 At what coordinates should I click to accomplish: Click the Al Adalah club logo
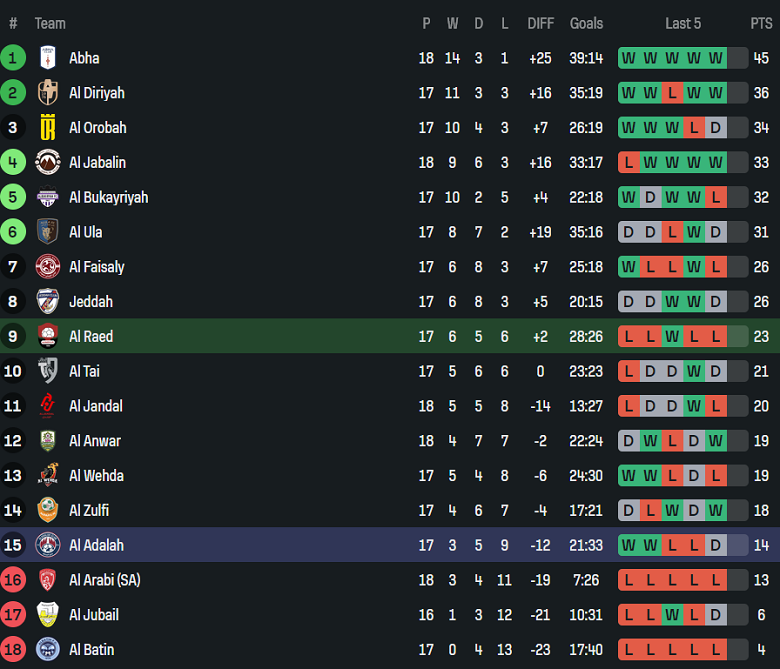pos(48,545)
